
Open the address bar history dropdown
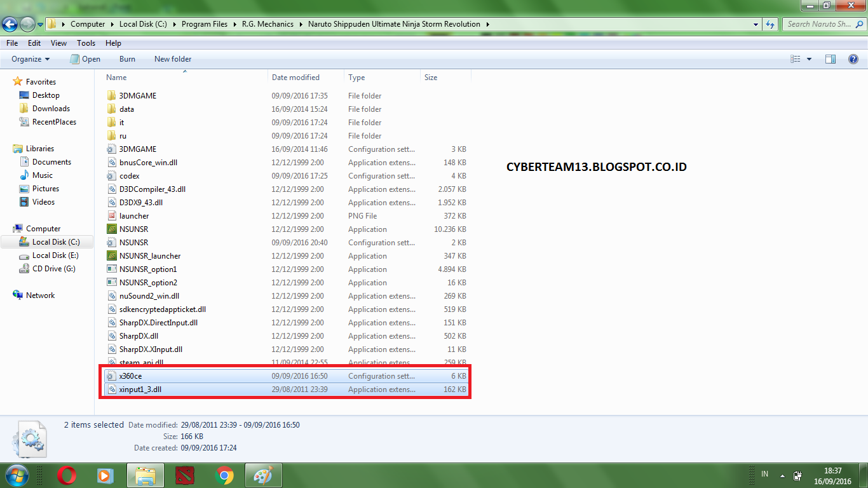[x=756, y=24]
